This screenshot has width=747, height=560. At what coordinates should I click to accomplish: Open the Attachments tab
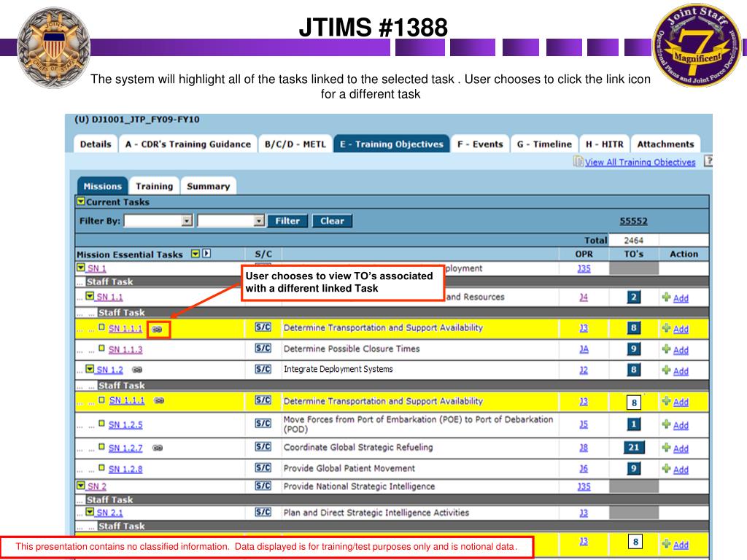[665, 144]
